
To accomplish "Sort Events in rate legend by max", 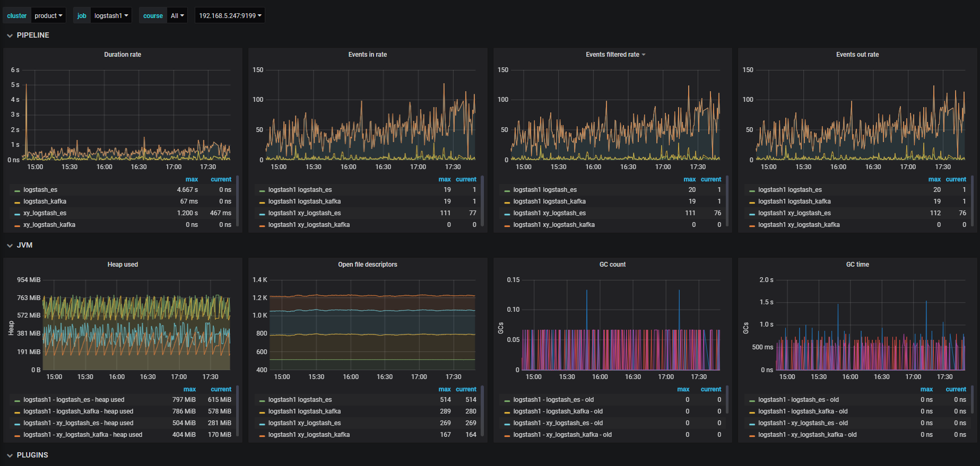I will click(445, 179).
